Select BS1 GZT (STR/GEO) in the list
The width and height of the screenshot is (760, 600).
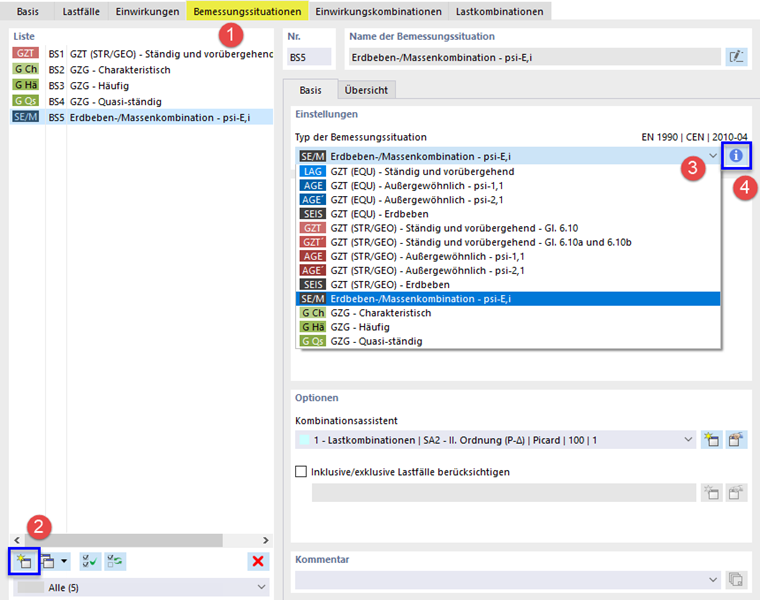[x=142, y=54]
